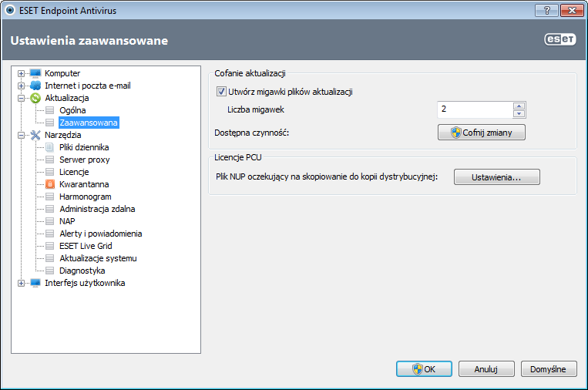Restore defaults with Domyślne button
This screenshot has width=588, height=390.
pos(549,369)
